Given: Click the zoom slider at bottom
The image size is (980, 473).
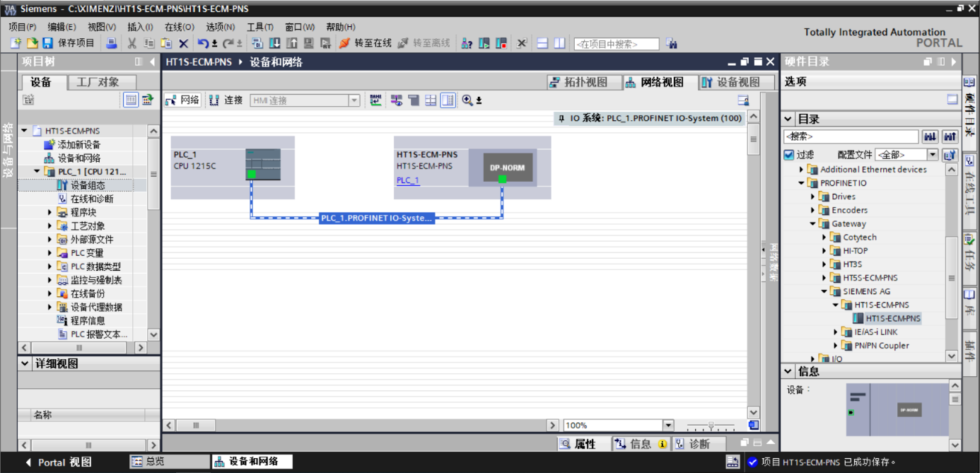Looking at the screenshot, I should [711, 426].
